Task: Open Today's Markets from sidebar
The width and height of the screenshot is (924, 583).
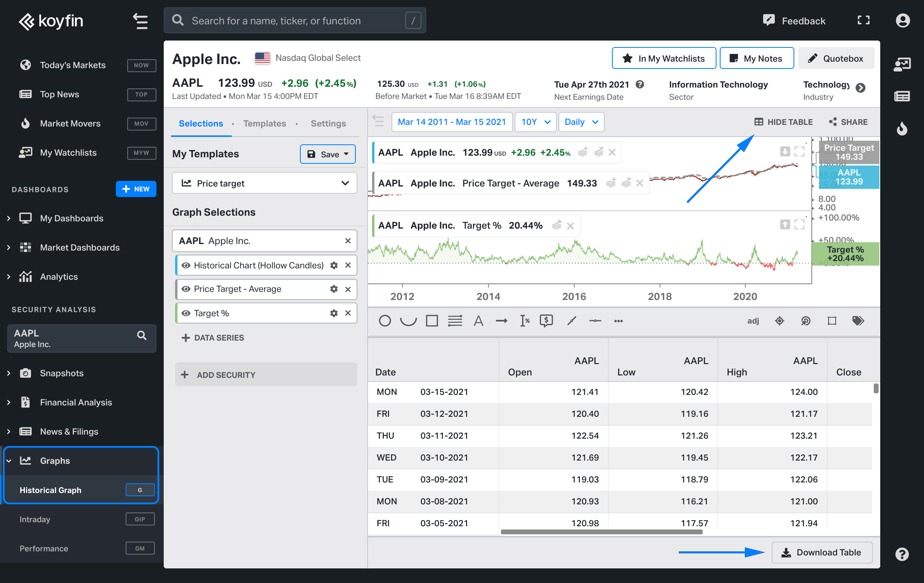Action: (73, 65)
